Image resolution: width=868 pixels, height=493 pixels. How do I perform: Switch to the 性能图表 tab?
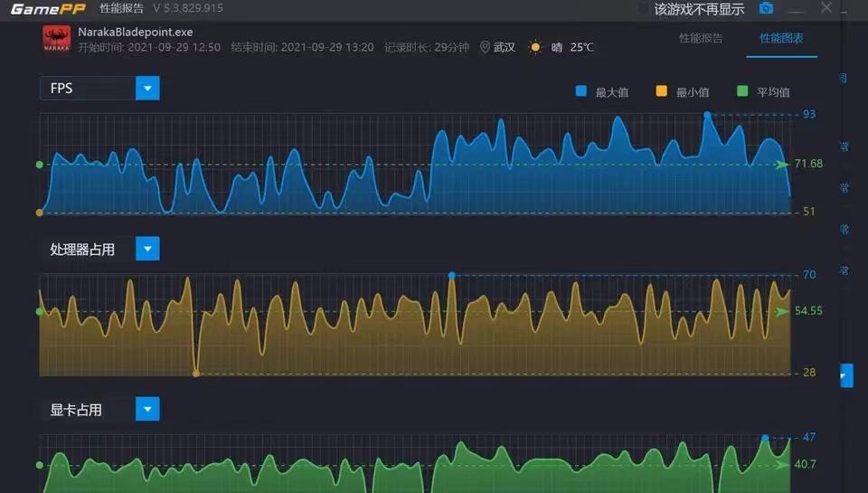781,38
